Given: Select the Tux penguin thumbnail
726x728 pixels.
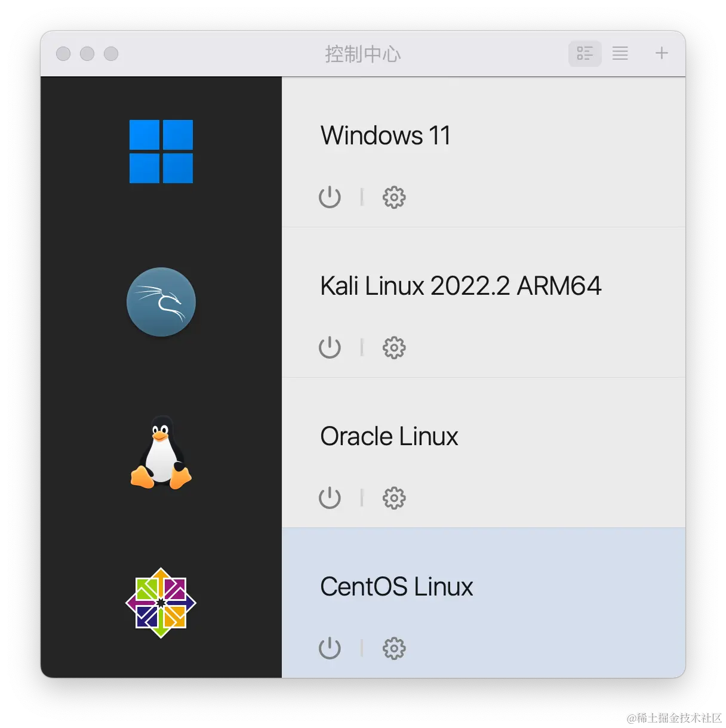Looking at the screenshot, I should [x=161, y=452].
